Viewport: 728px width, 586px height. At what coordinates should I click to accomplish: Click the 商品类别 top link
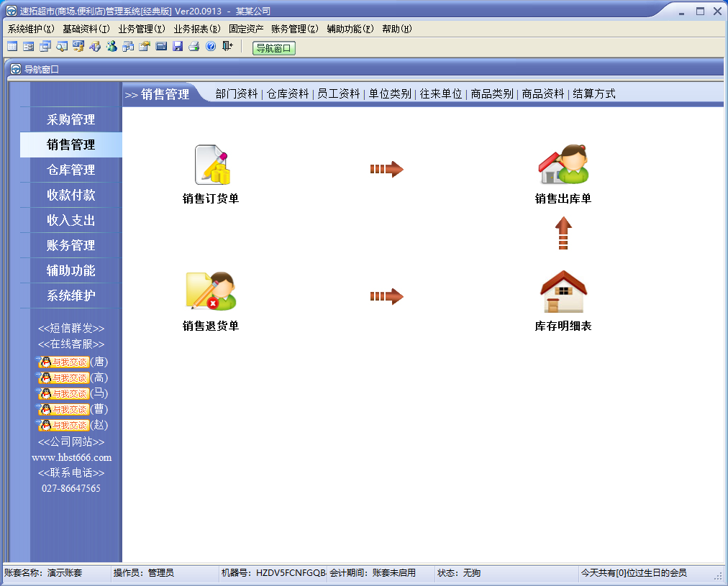click(492, 93)
